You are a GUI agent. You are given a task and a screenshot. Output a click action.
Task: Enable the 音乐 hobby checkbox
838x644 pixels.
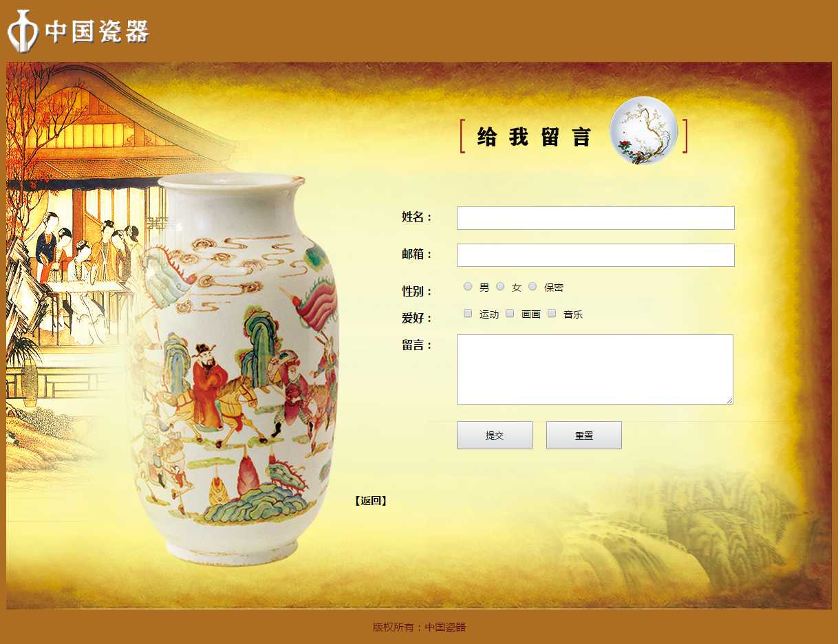point(552,313)
